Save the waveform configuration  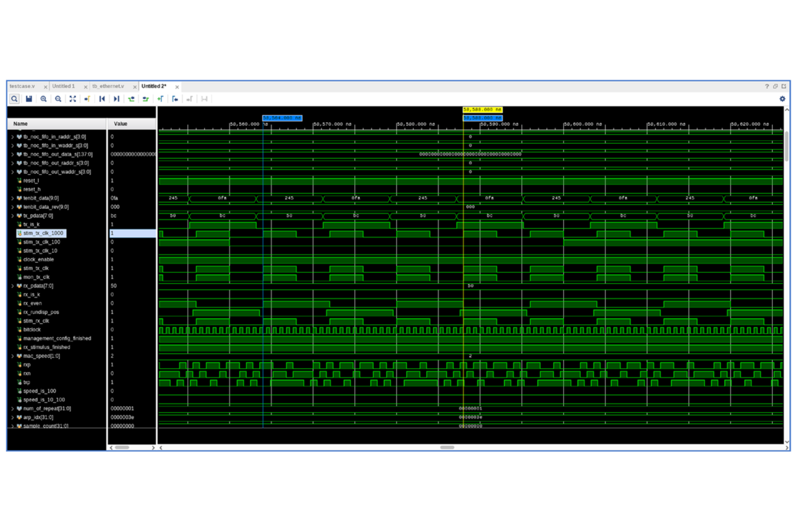[29, 99]
